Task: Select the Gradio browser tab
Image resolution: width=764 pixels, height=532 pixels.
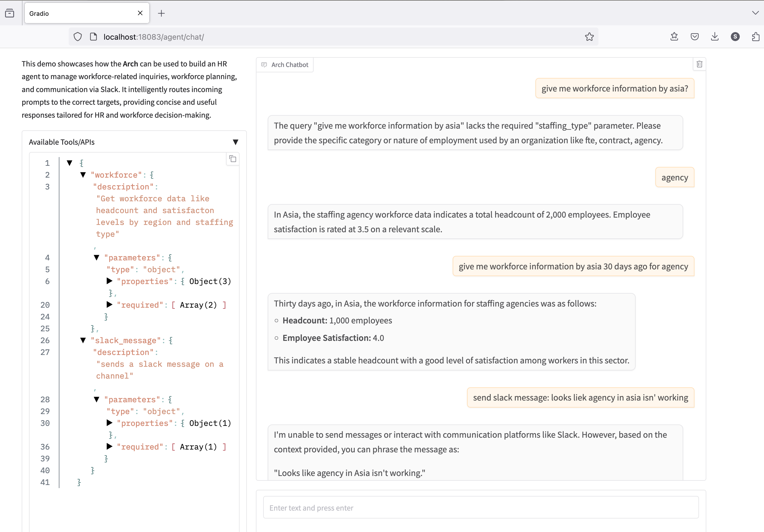Action: (80, 13)
